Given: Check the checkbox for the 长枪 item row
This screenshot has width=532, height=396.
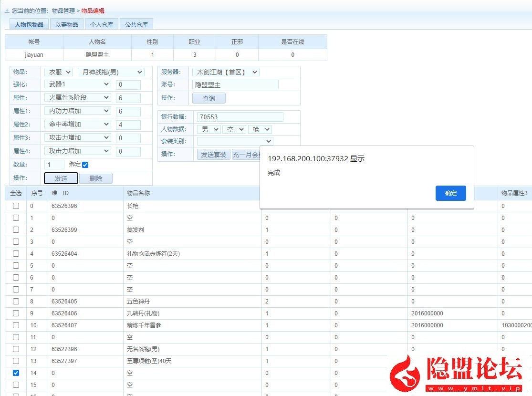Looking at the screenshot, I should pyautogui.click(x=16, y=206).
